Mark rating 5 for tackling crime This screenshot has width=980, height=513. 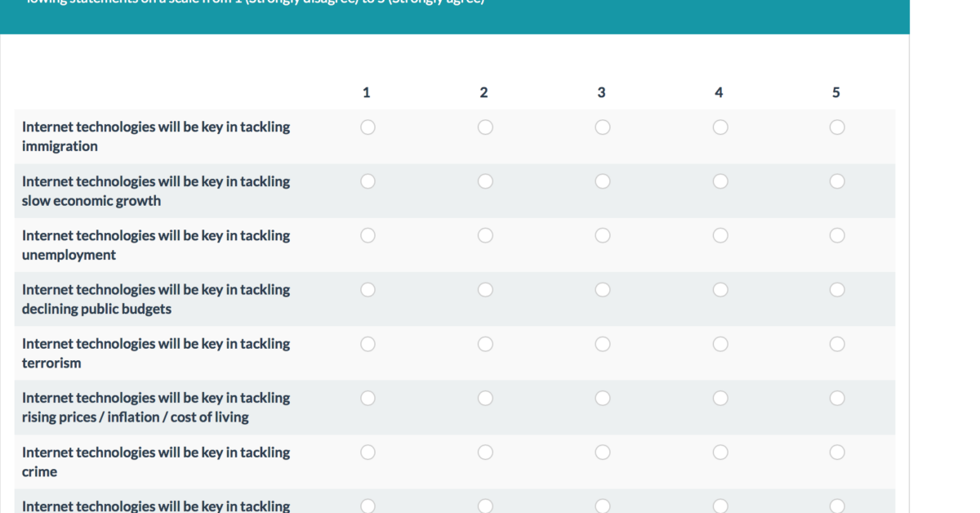click(x=837, y=452)
